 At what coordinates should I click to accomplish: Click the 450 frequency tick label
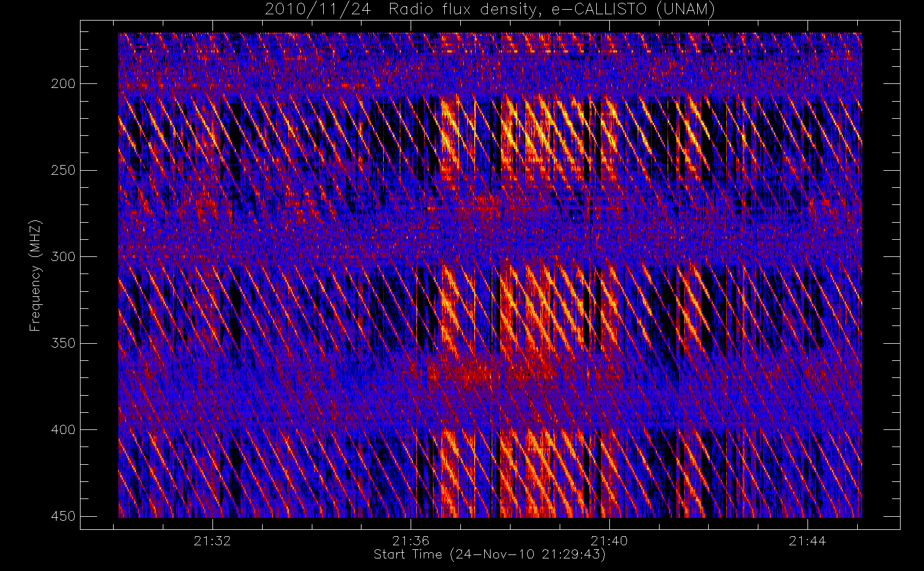63,516
